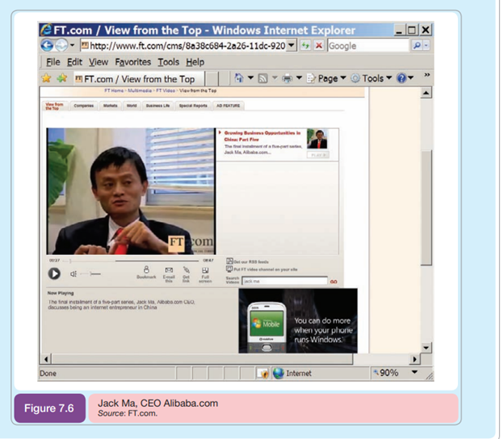The image size is (504, 439).
Task: Open the Help question-mark toolbar icon
Action: [401, 78]
